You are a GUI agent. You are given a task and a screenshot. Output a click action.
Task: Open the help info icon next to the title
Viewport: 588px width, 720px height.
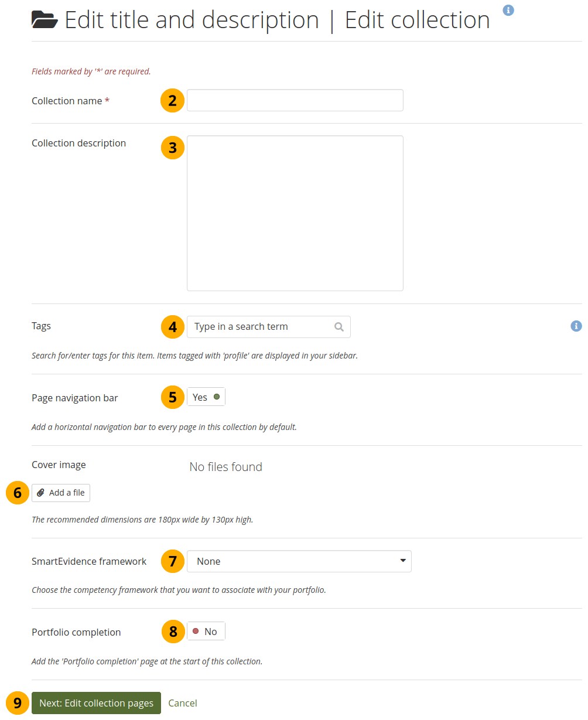coord(508,10)
